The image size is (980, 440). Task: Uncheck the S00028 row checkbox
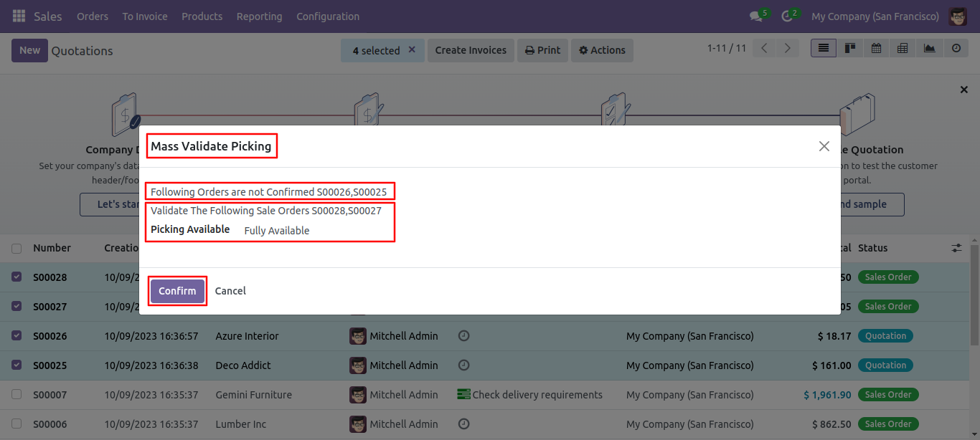tap(17, 277)
